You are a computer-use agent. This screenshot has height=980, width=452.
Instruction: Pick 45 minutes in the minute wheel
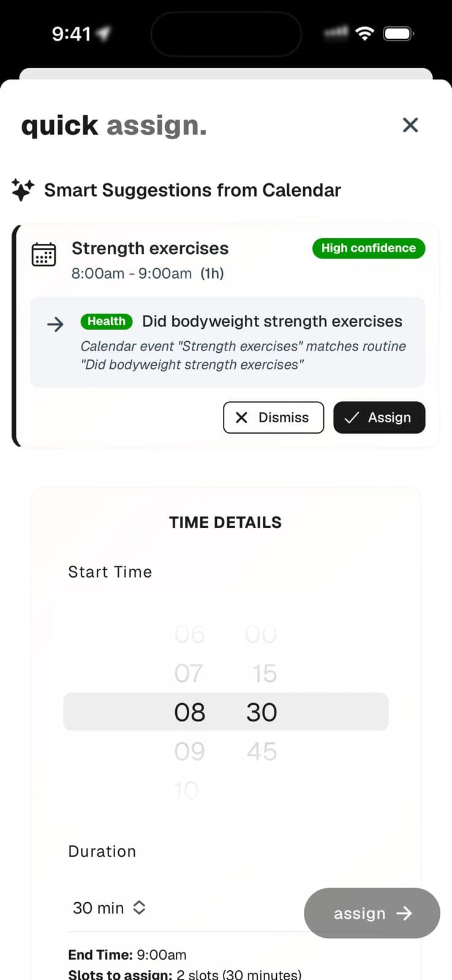(x=262, y=751)
